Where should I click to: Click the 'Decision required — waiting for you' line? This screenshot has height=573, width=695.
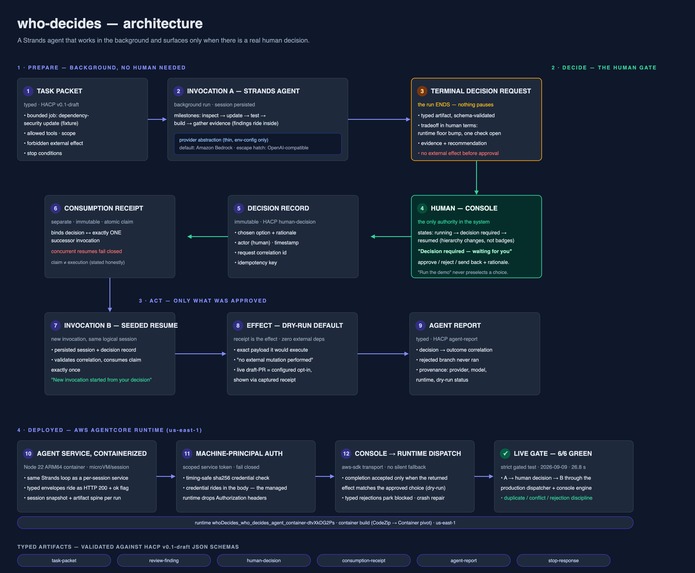(465, 251)
